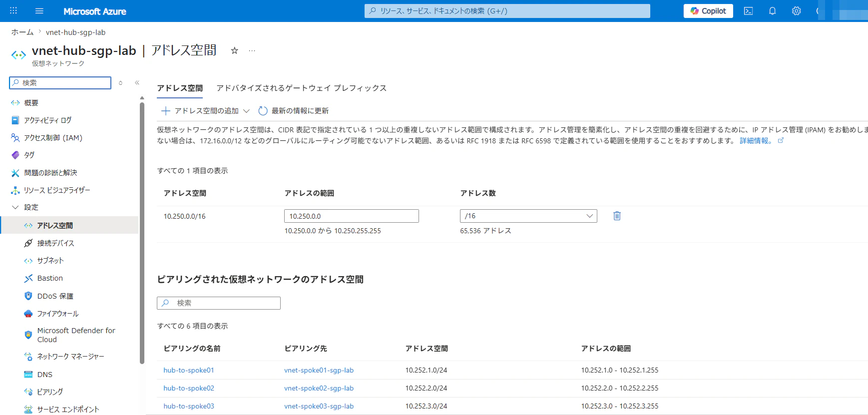Open portal settings gear

coord(796,11)
